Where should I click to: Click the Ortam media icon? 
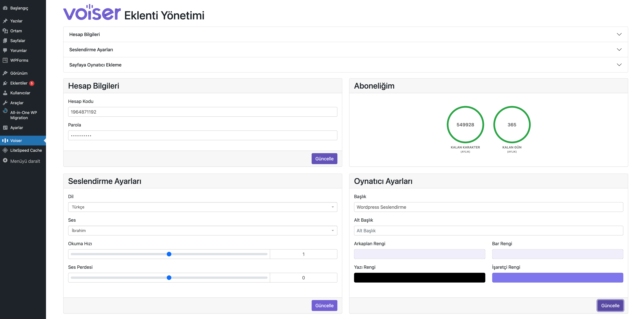click(5, 31)
